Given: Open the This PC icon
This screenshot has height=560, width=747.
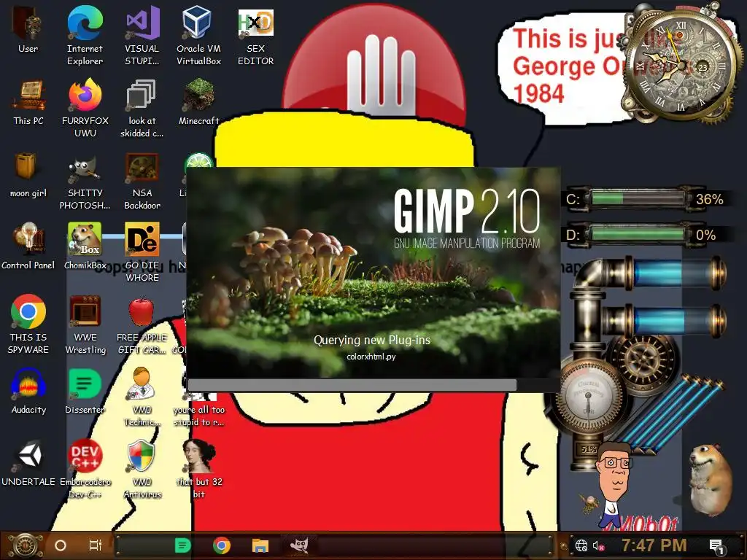Looking at the screenshot, I should click(28, 102).
